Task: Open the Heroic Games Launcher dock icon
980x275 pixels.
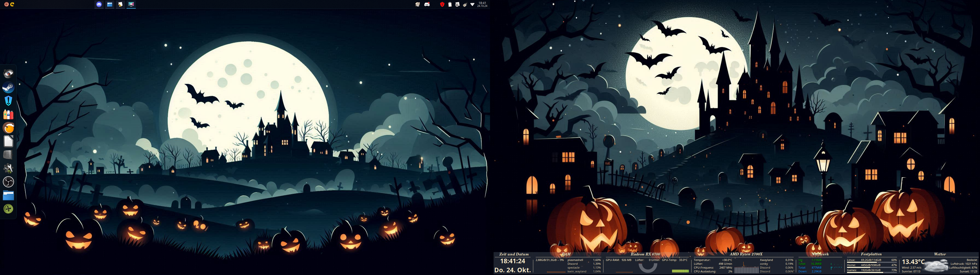Action: tap(8, 101)
